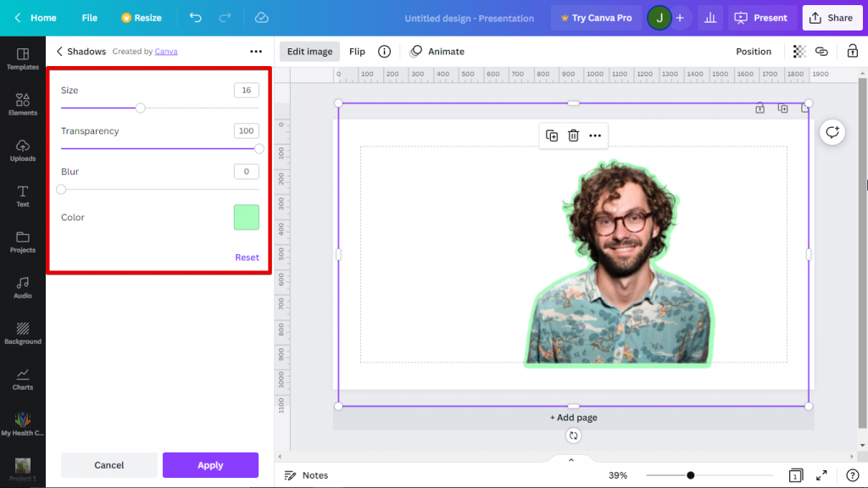Reset the shadow settings
The image size is (868, 488).
(x=247, y=257)
